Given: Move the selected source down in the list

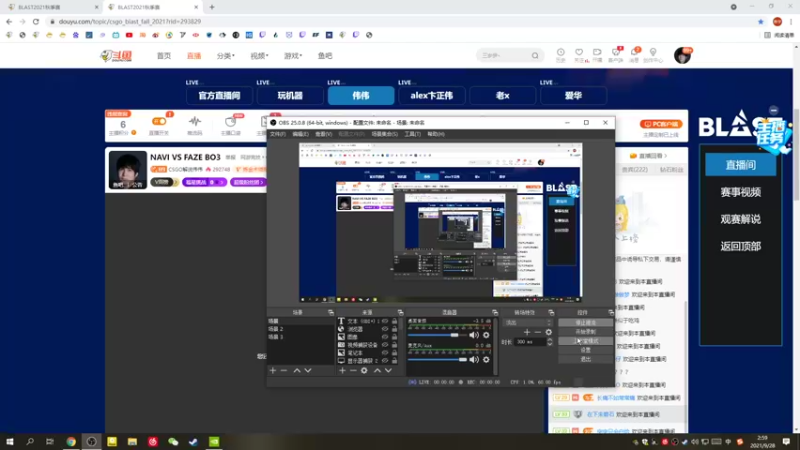Looking at the screenshot, I should coord(388,370).
